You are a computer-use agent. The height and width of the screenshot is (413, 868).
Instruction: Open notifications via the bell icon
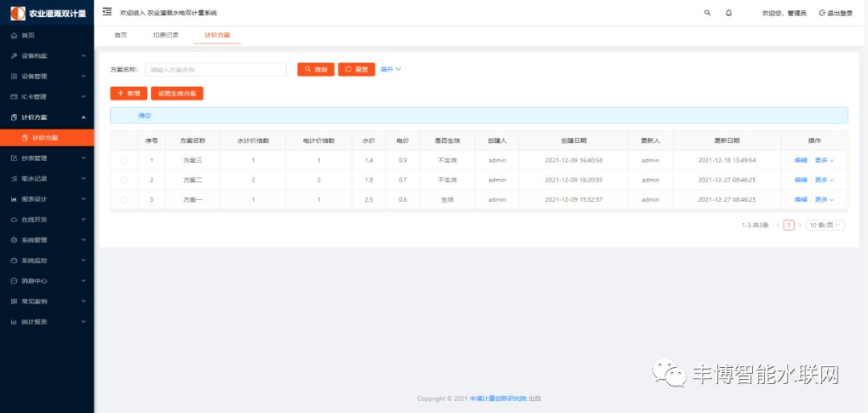coord(729,13)
